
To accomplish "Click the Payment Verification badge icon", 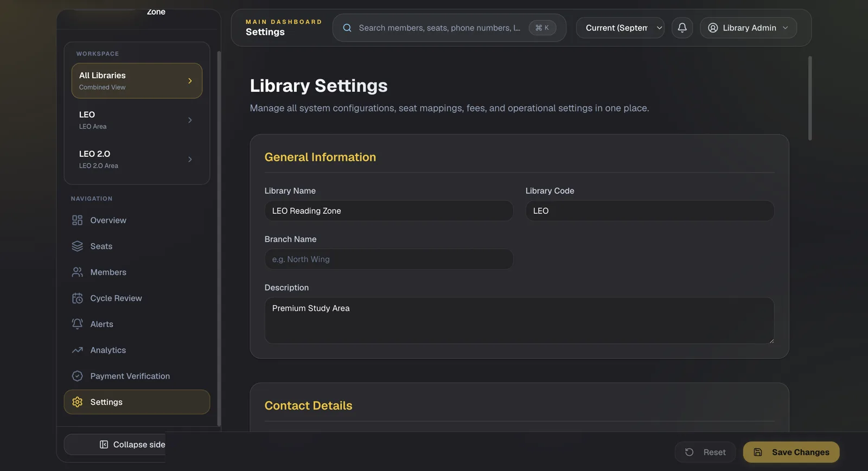I will (x=78, y=376).
